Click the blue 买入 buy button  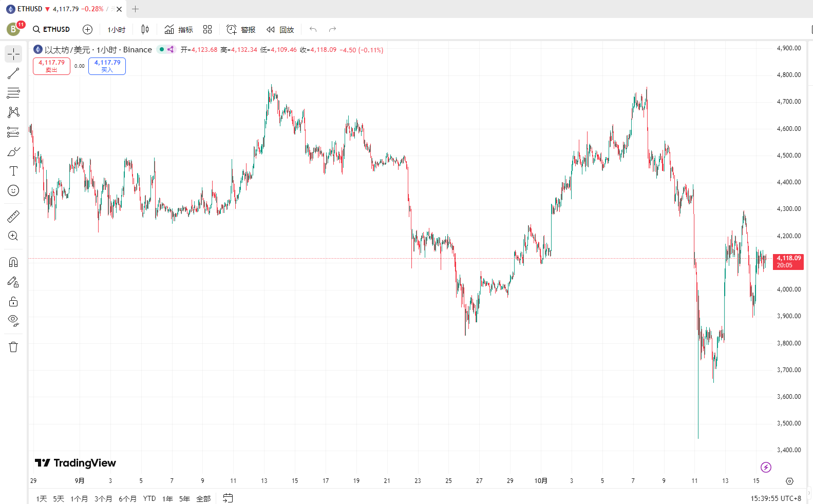click(x=107, y=66)
